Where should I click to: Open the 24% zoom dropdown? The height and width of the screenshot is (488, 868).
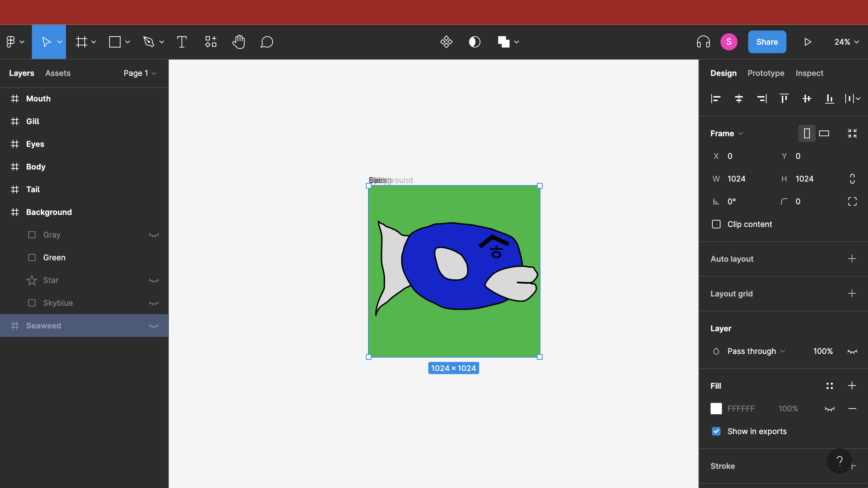point(846,42)
